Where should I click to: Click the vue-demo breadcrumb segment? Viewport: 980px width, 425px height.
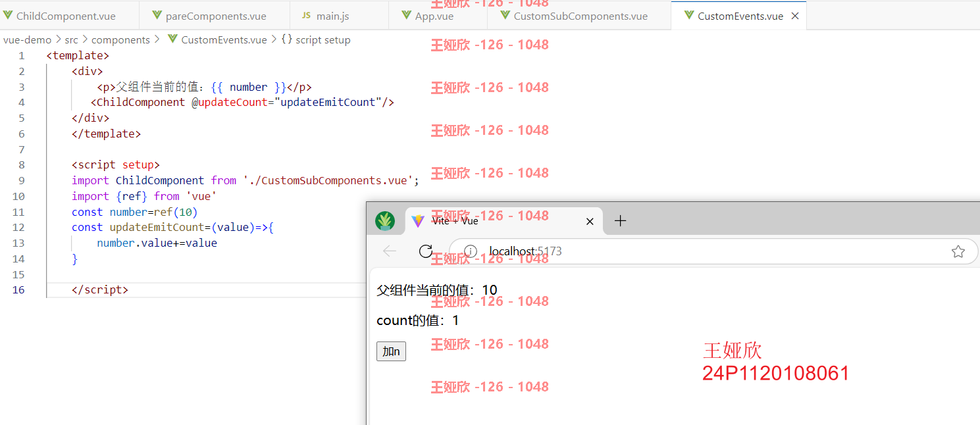point(27,39)
